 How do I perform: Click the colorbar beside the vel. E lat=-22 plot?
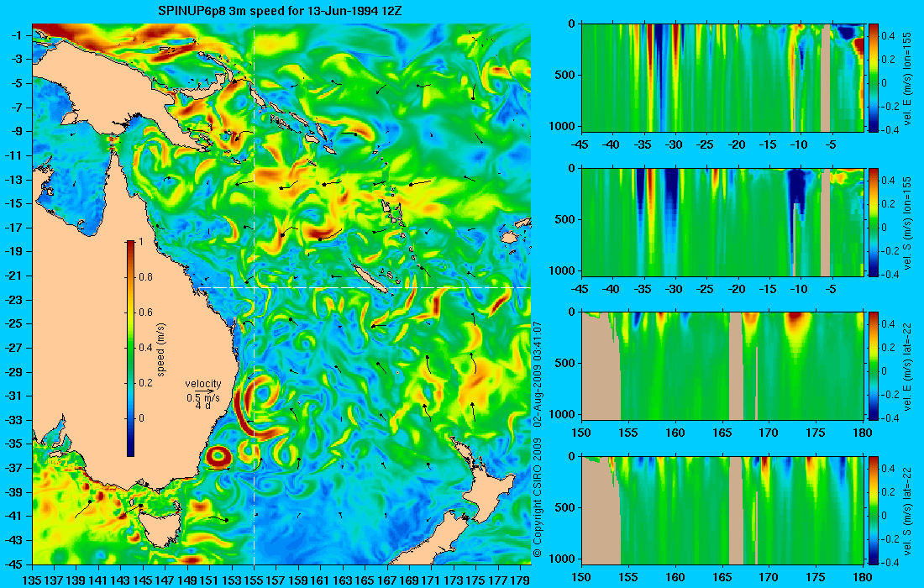[874, 366]
